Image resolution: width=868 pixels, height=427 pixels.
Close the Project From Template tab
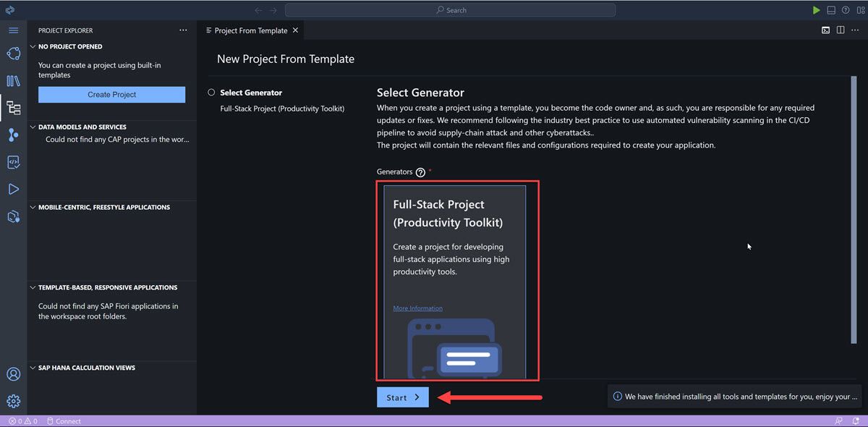(295, 30)
